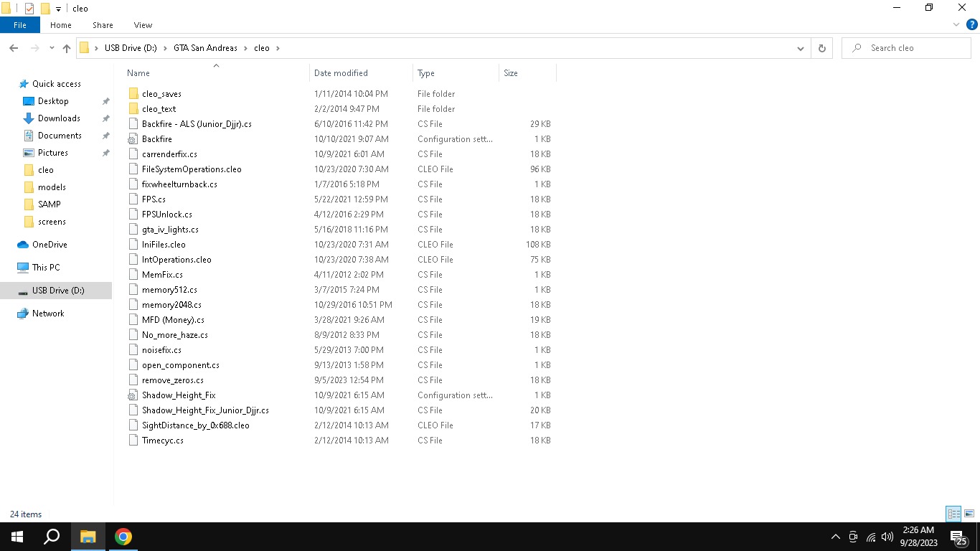
Task: Click GTA San Andreas breadcrumb
Action: click(205, 48)
